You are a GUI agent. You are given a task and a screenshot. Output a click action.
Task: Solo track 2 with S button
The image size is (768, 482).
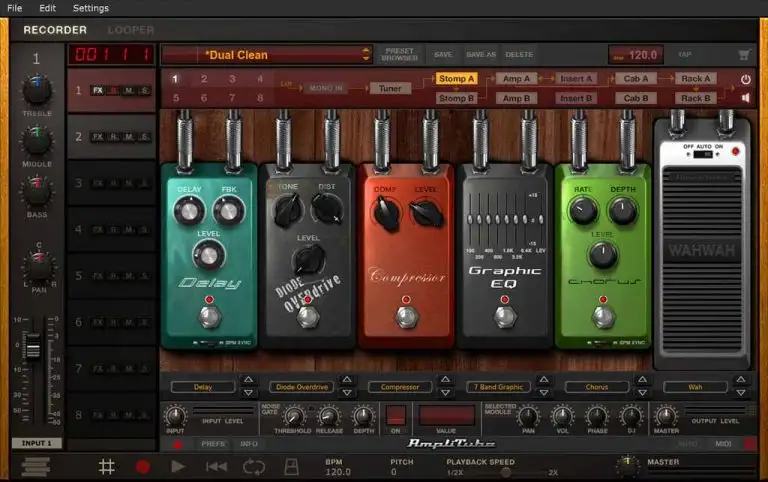144,137
